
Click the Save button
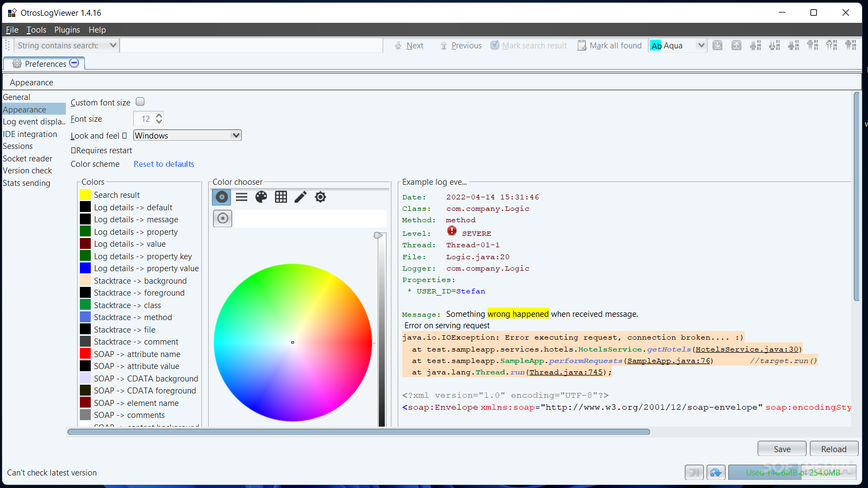coord(782,449)
